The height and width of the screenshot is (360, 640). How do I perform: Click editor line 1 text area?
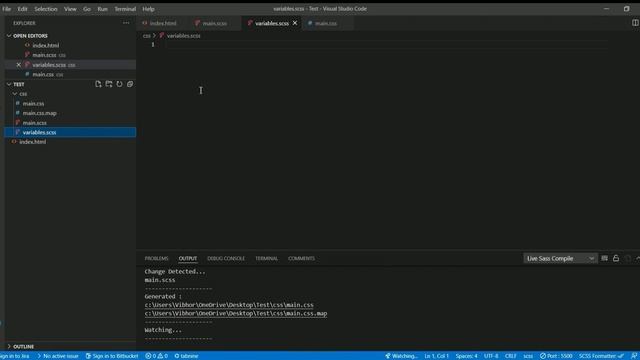[x=386, y=44]
